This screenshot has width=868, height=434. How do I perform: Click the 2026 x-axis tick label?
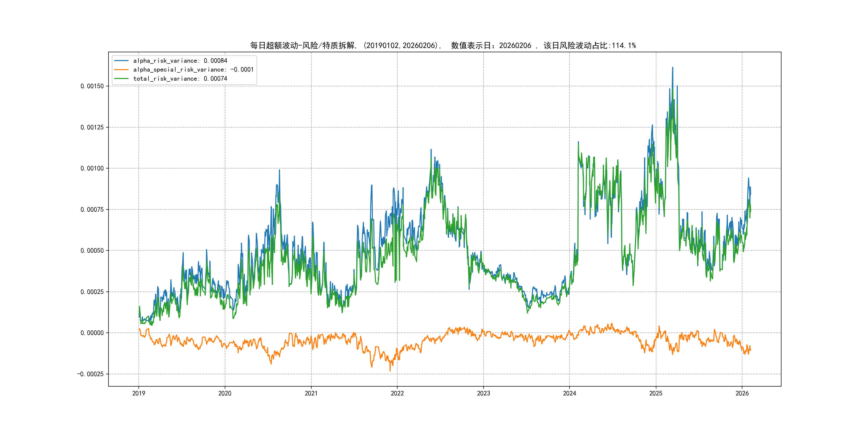[x=742, y=393]
